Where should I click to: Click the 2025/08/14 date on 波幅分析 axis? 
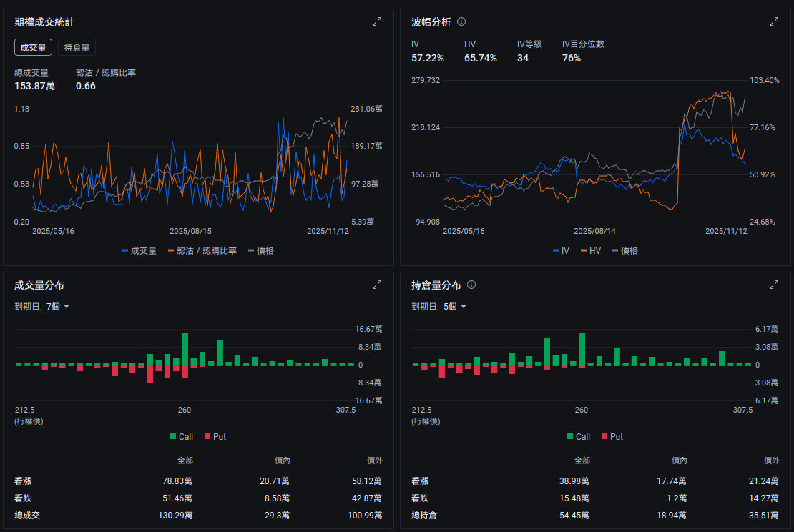coord(594,231)
